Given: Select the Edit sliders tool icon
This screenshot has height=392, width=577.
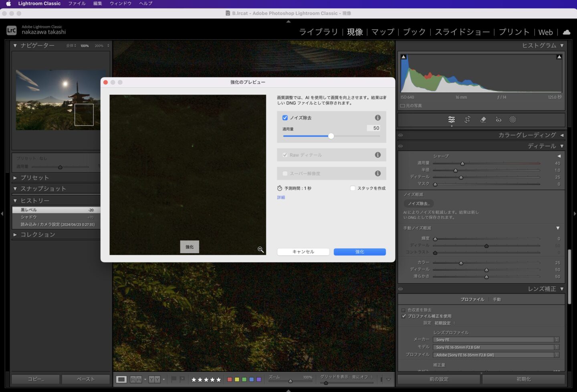Looking at the screenshot, I should 452,119.
